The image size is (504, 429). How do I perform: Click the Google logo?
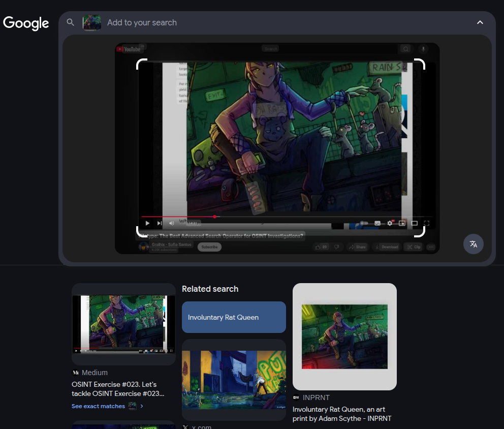tap(26, 23)
